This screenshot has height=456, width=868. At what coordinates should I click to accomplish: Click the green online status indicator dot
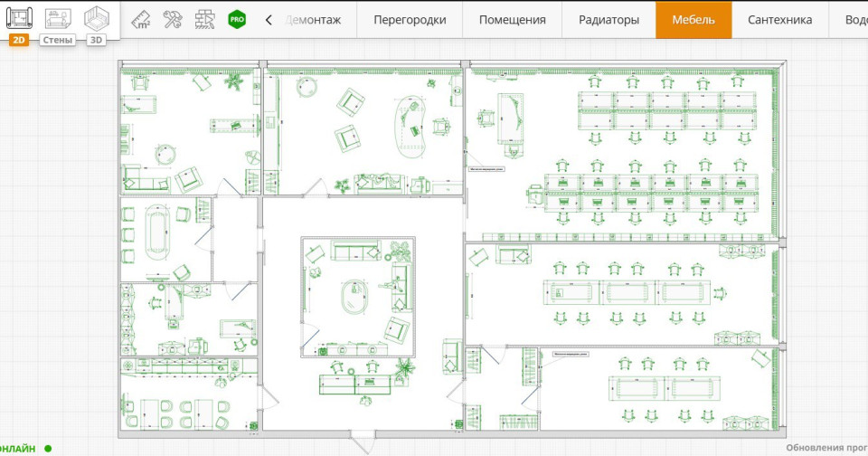(48, 449)
